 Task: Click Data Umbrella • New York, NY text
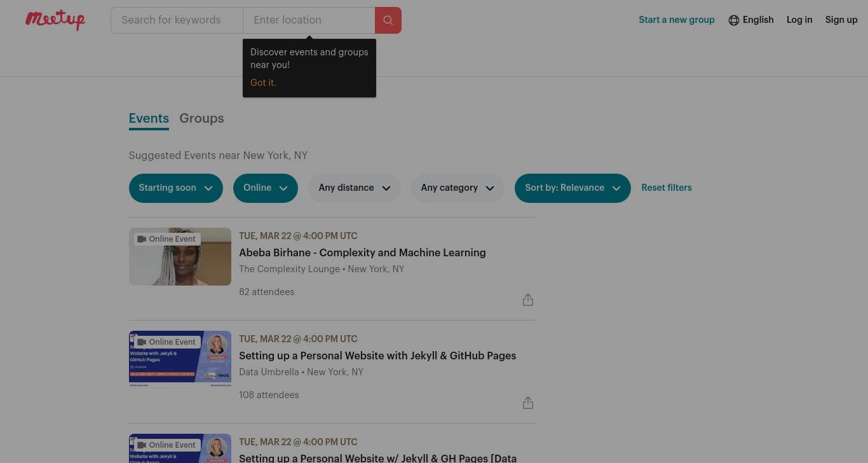click(301, 373)
